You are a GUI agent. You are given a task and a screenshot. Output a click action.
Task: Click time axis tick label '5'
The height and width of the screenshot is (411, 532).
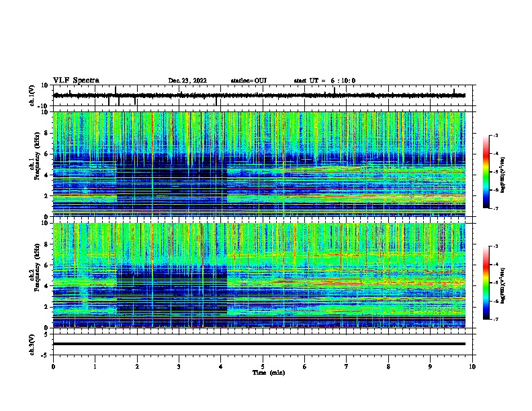pos(263,366)
